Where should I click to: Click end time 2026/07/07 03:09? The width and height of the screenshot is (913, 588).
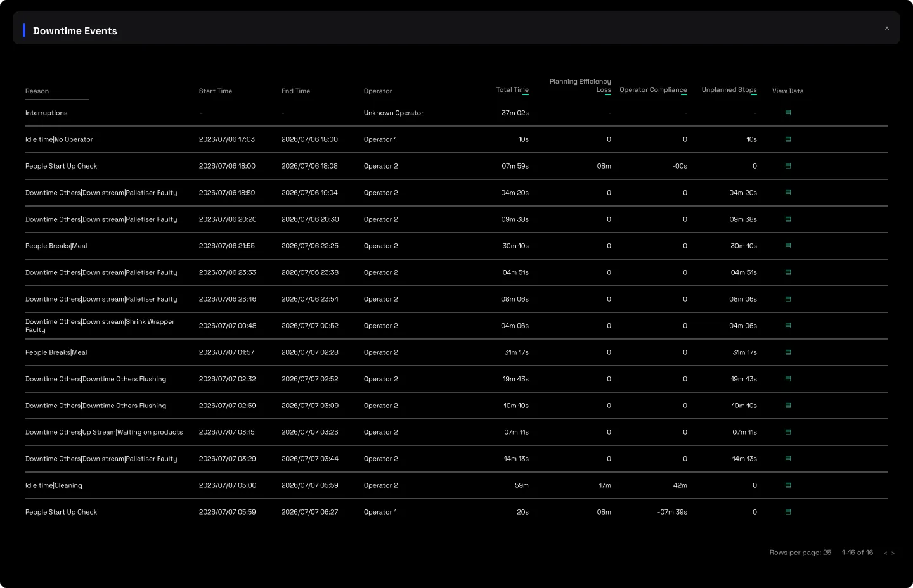click(x=310, y=406)
